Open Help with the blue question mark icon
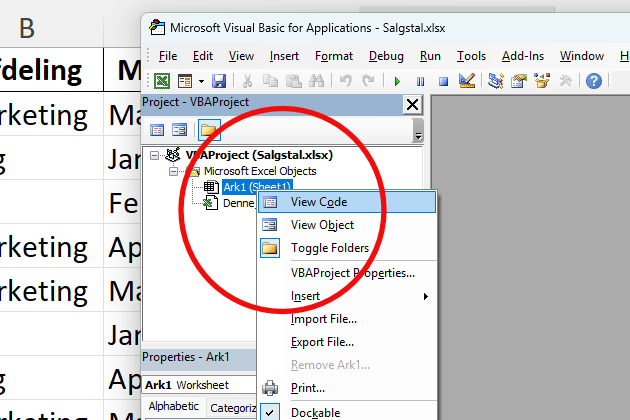The image size is (630, 420). pos(594,81)
